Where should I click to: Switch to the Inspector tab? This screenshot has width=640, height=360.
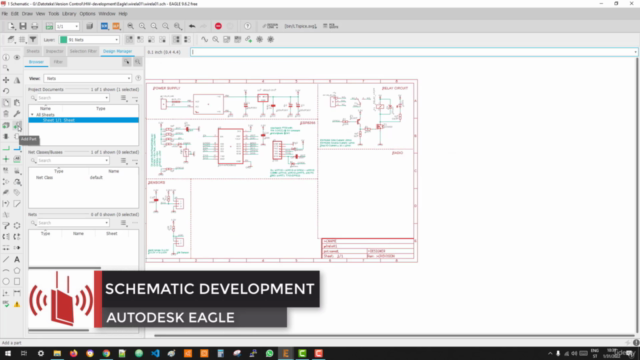(54, 51)
